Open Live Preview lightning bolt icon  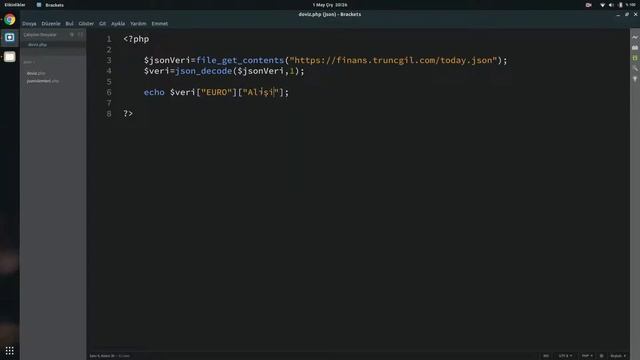click(x=635, y=37)
